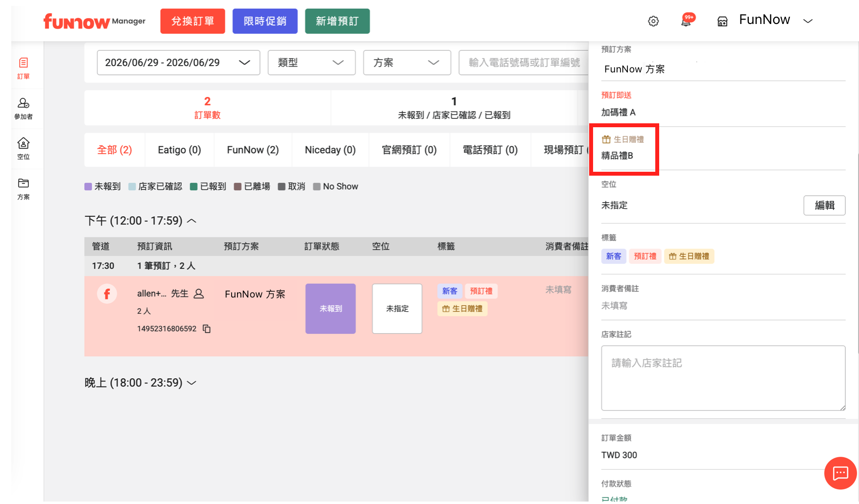Click the 未報到 purple legend swatch

point(88,186)
